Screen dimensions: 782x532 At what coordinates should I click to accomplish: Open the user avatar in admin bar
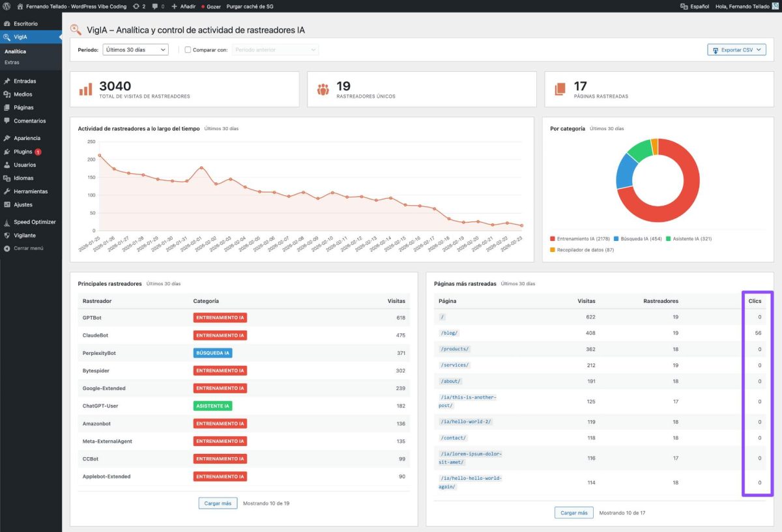click(775, 5)
